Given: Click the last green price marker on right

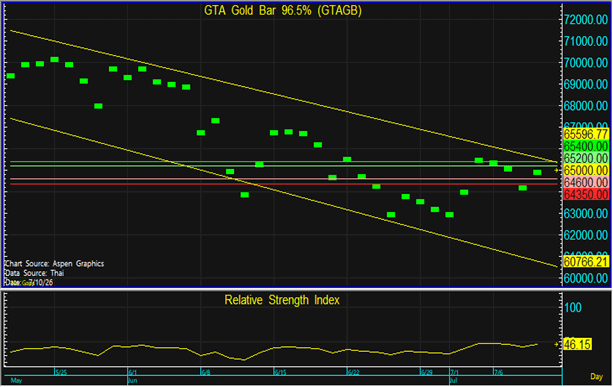Looking at the screenshot, I should pyautogui.click(x=537, y=172).
